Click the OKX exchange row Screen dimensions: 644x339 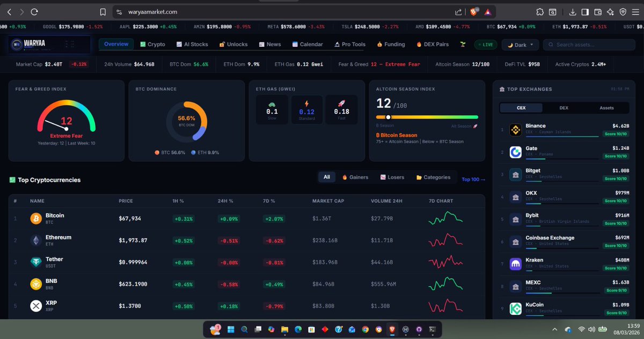coord(564,197)
